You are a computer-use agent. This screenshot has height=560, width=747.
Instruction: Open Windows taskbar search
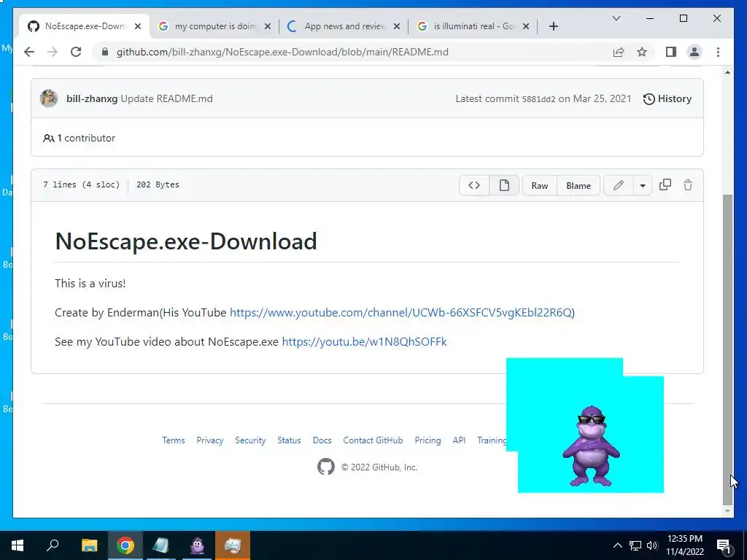tap(53, 545)
